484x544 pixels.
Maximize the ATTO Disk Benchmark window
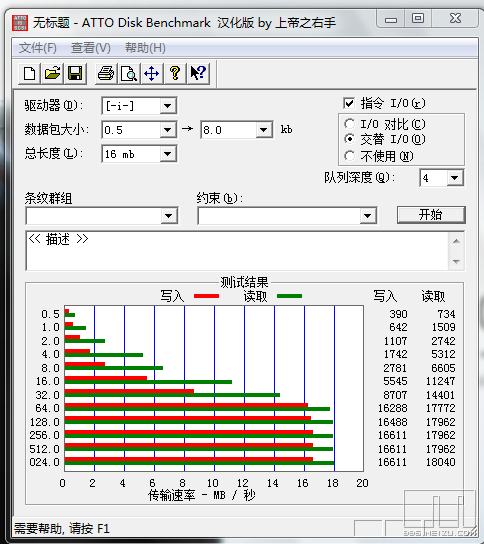tap(418, 18)
